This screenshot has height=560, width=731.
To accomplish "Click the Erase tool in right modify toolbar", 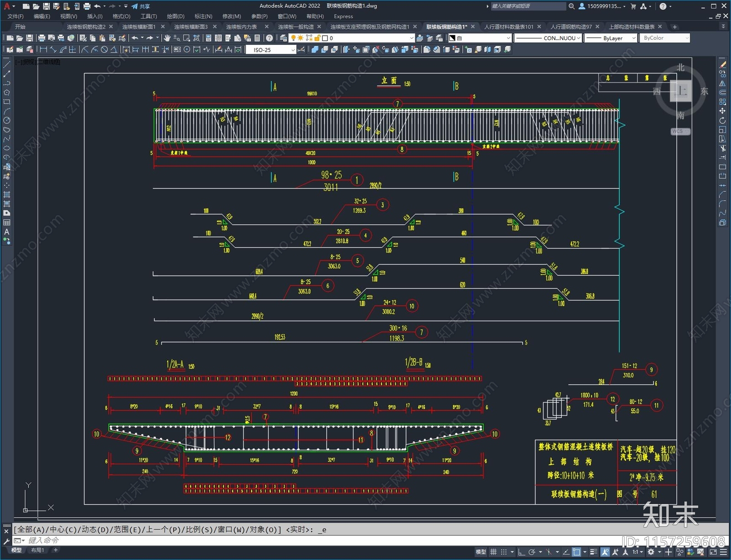I will coord(722,65).
